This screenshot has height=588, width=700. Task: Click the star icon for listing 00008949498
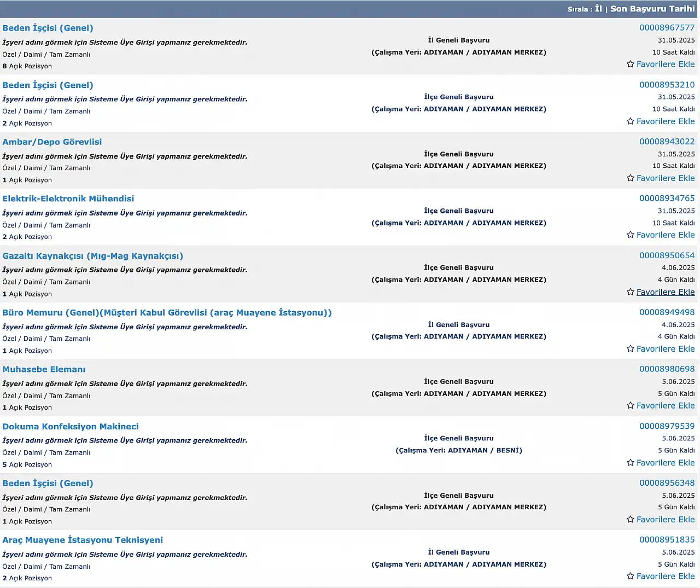[631, 349]
